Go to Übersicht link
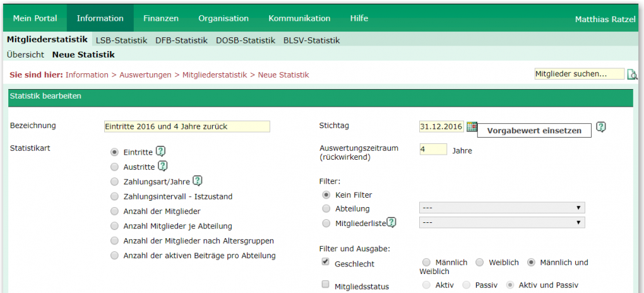The image size is (644, 293). (x=25, y=54)
